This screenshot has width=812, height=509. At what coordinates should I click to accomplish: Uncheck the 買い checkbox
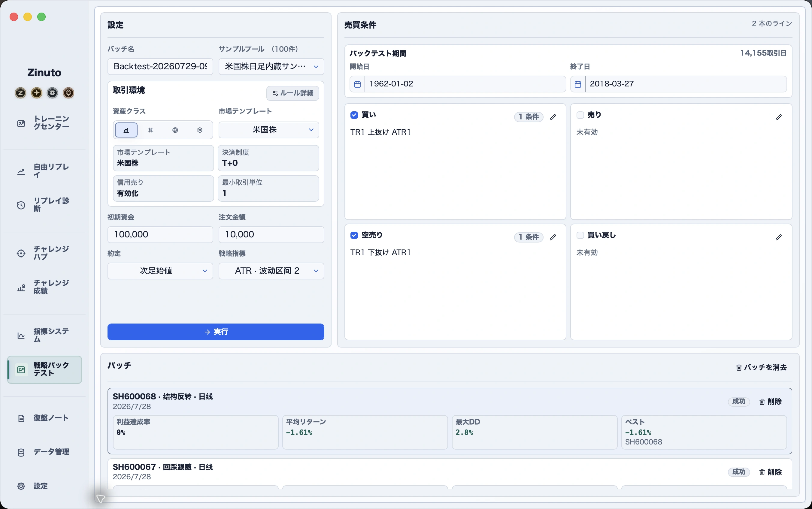[x=354, y=115]
